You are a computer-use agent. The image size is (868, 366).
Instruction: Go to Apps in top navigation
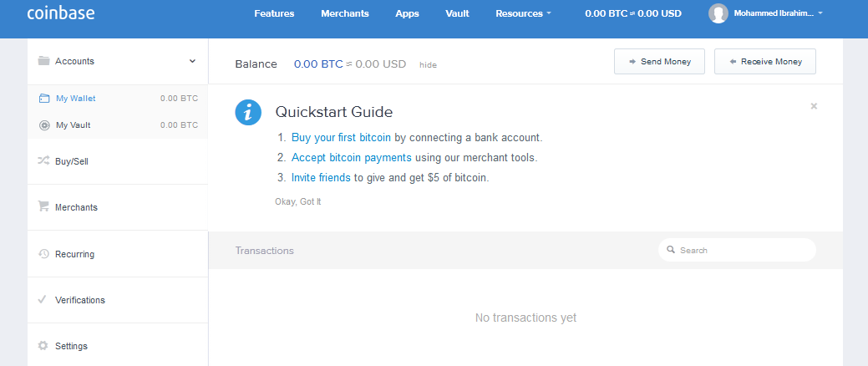[407, 14]
